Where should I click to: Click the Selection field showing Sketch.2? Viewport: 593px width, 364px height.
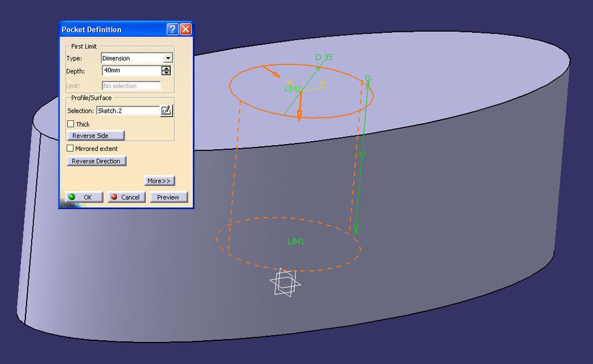(128, 111)
